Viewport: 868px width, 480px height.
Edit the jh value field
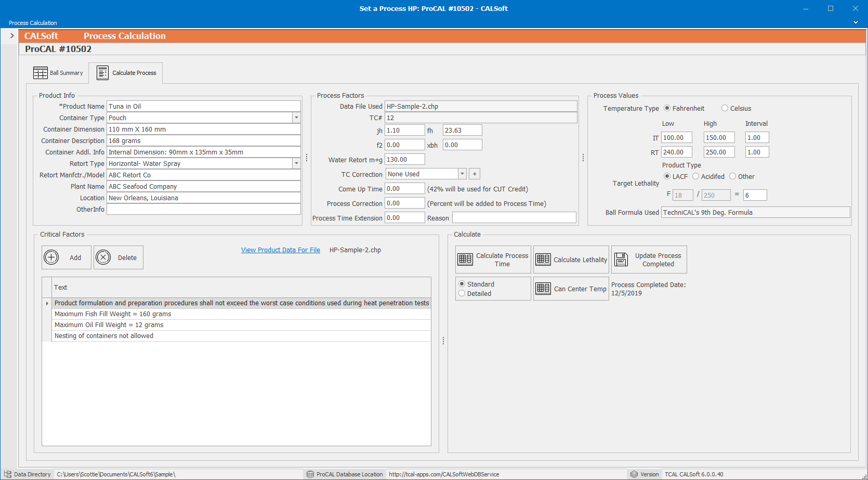click(404, 131)
